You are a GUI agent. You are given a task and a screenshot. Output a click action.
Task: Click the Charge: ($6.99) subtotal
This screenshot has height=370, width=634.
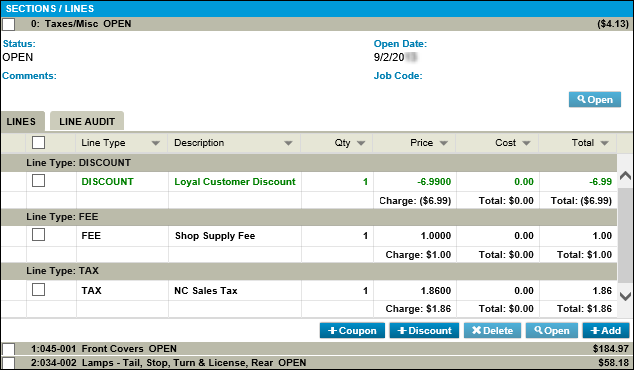point(415,201)
